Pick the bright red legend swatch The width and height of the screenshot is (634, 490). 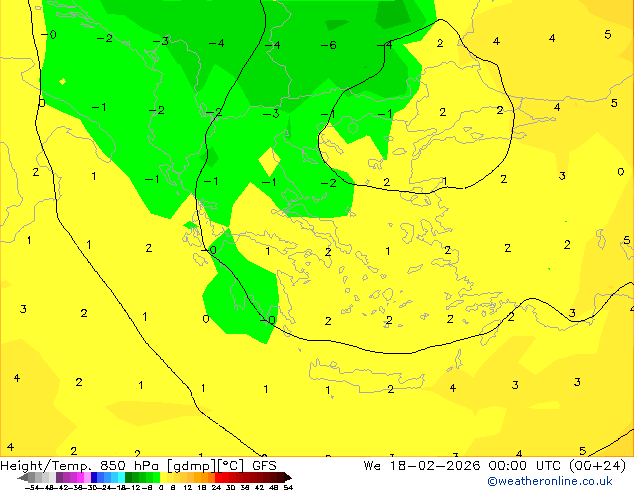click(x=218, y=477)
